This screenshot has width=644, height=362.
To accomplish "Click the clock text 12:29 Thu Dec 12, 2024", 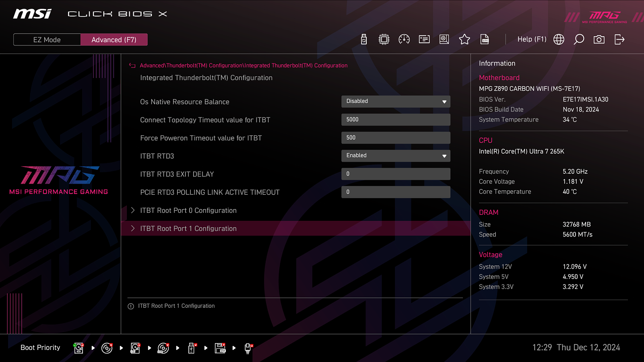I will click(576, 348).
